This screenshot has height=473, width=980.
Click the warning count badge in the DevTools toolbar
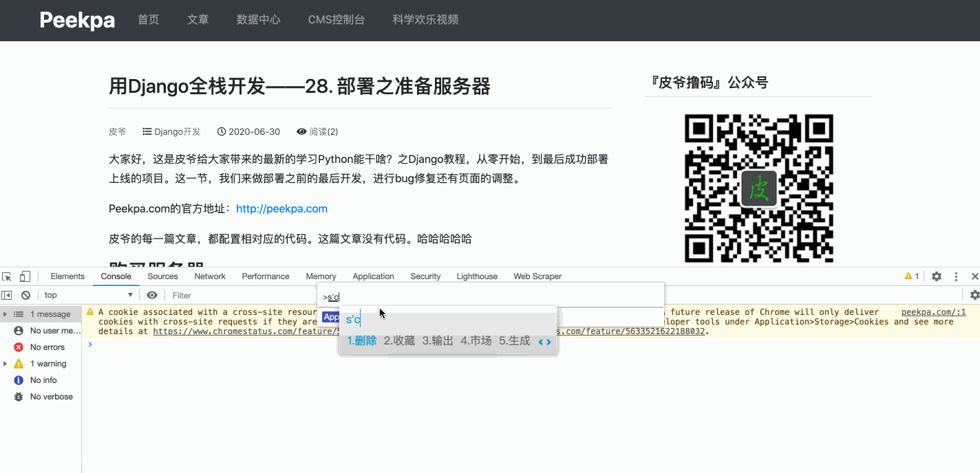point(912,276)
